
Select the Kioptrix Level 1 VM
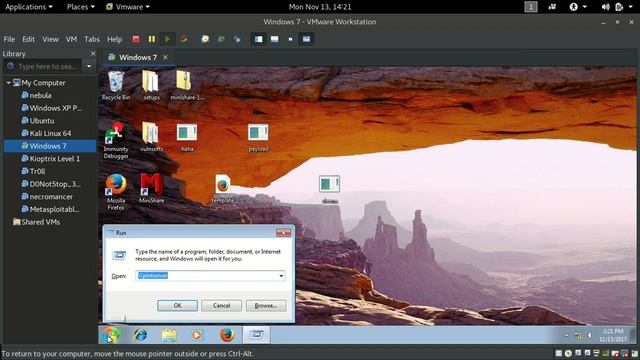point(51,158)
